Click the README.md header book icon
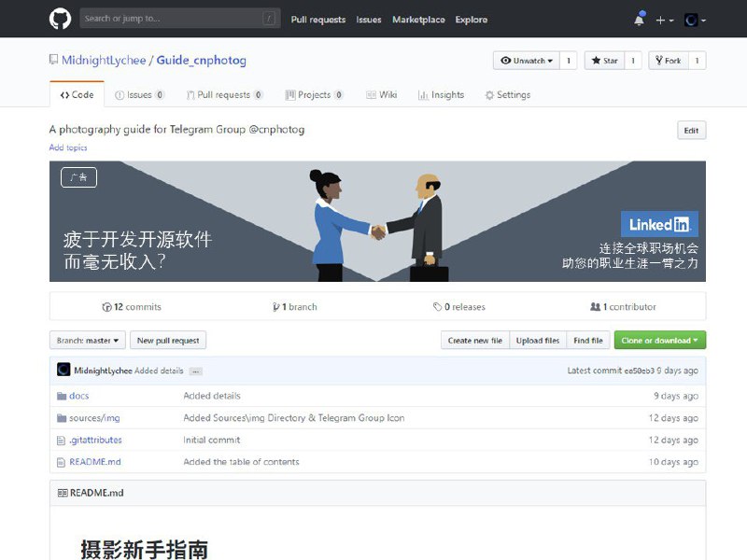747x560 pixels. pos(63,493)
